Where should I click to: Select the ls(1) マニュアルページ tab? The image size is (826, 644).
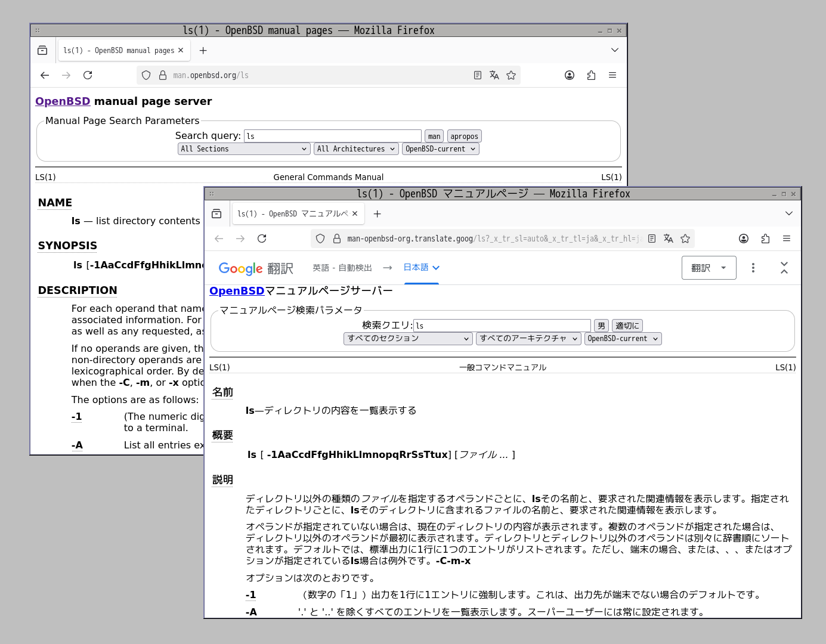click(292, 213)
